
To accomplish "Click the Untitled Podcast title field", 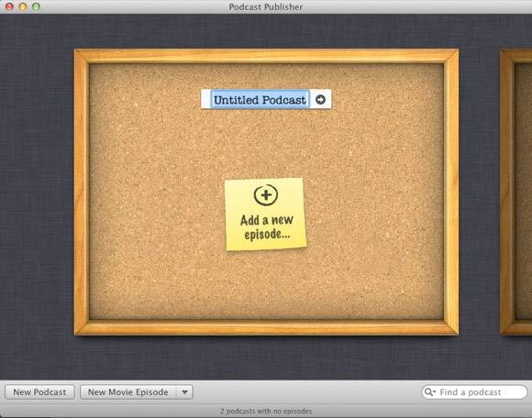I will (x=260, y=99).
